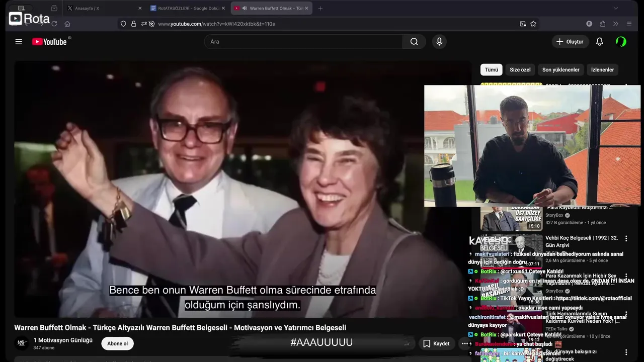The height and width of the screenshot is (362, 644).
Task: Open YouTube notifications bell
Action: pos(599,42)
